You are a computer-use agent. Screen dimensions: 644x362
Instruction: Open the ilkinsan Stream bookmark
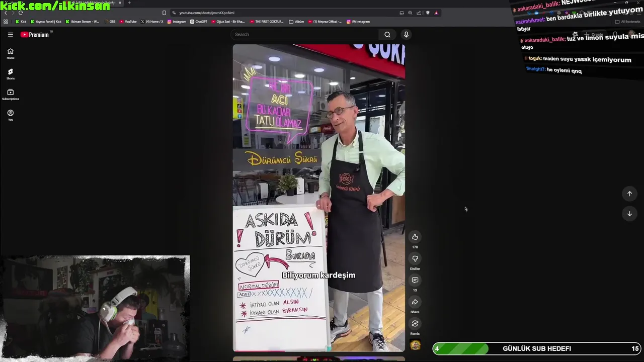point(83,22)
